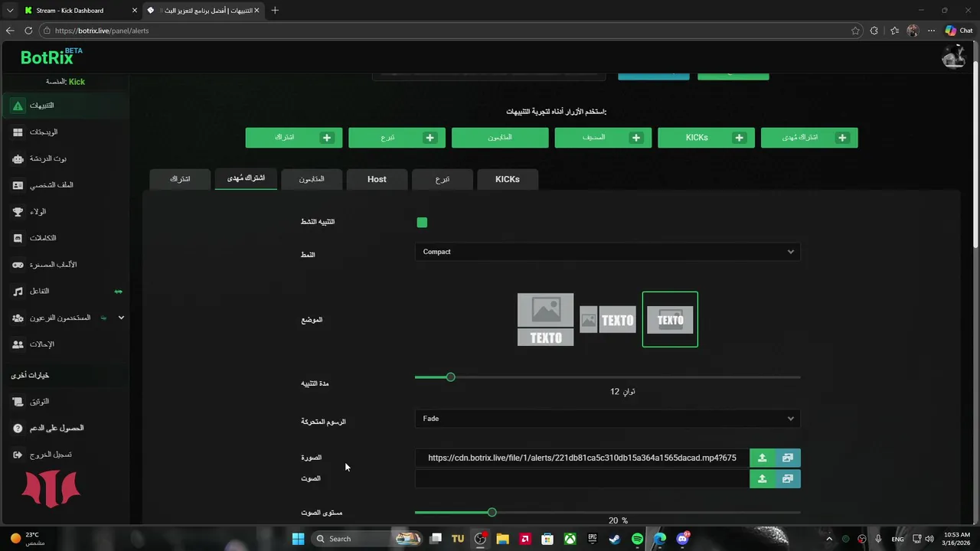Open the الرسوم المتحركة Fade animation dropdown
Screen dimensions: 980x551
click(x=607, y=419)
